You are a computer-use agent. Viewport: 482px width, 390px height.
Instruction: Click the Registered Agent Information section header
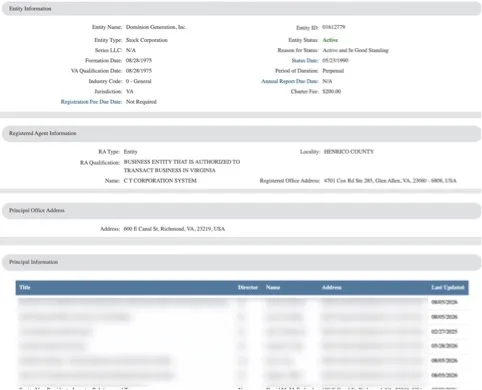click(x=241, y=133)
